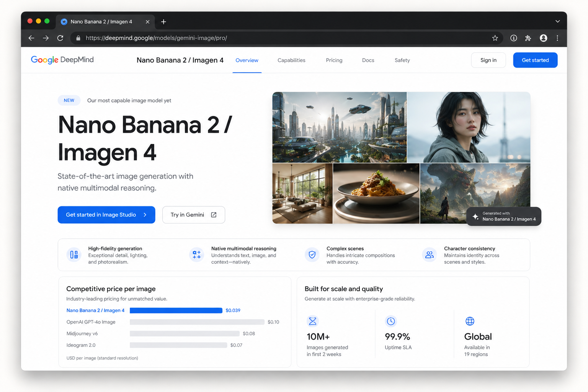588x392 pixels.
Task: Click the OpenAI GPT-4o Image price bar
Action: tap(197, 322)
